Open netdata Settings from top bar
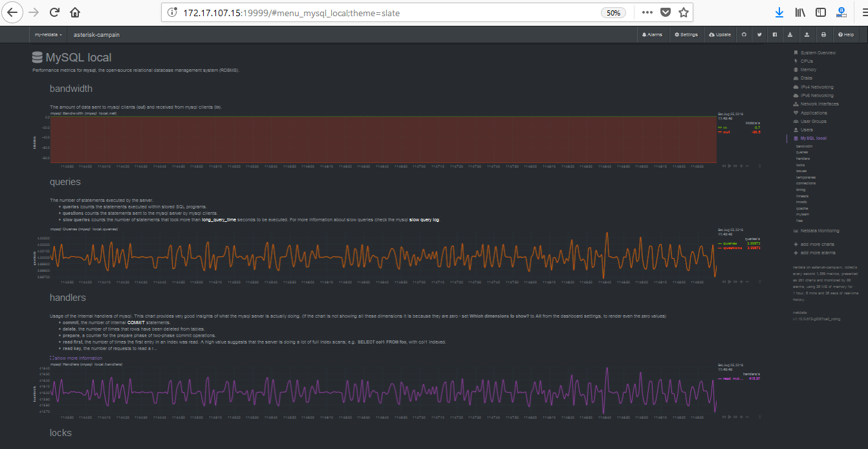The width and height of the screenshot is (868, 449). [x=686, y=35]
